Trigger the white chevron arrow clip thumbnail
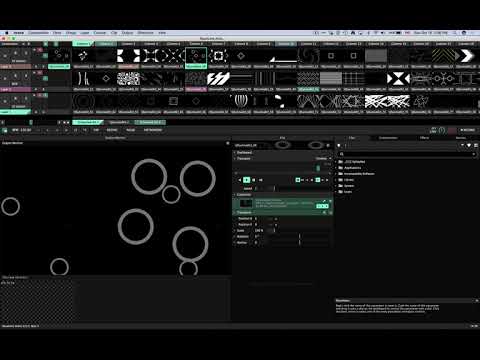The width and height of the screenshot is (480, 360). (466, 56)
